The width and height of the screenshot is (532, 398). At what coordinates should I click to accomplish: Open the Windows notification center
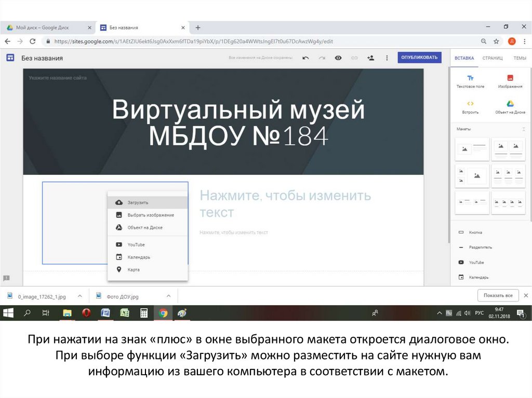pyautogui.click(x=521, y=313)
